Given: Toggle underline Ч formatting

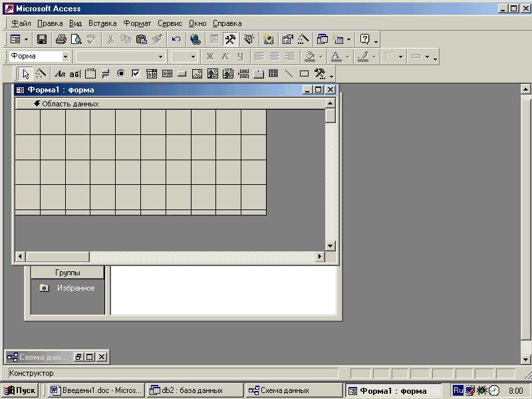Looking at the screenshot, I should 241,57.
